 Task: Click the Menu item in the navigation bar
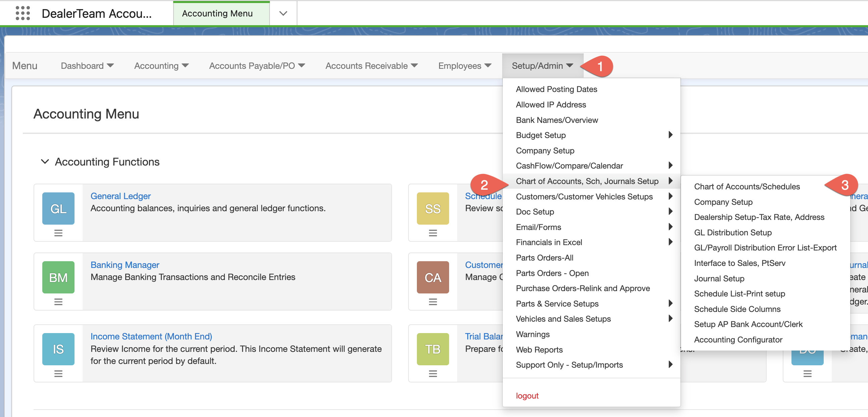pyautogui.click(x=25, y=66)
